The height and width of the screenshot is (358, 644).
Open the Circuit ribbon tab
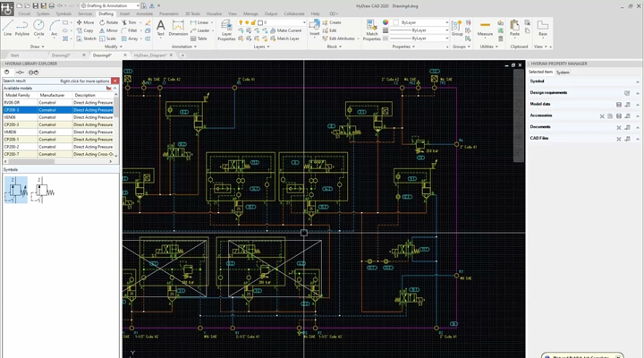pyautogui.click(x=24, y=13)
